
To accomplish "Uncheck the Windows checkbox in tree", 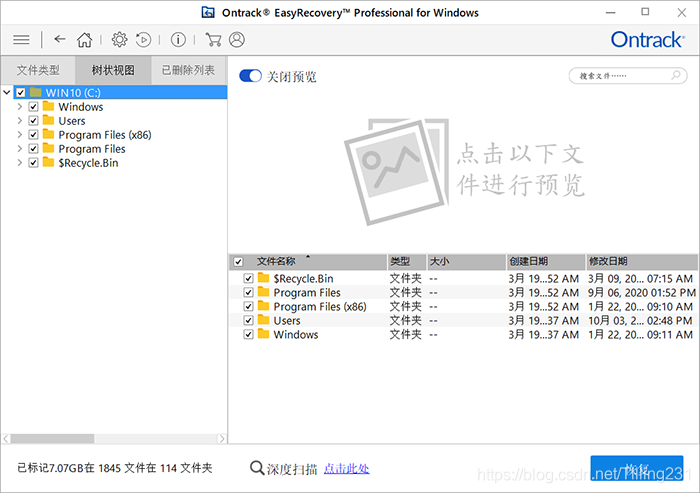I will click(x=33, y=107).
